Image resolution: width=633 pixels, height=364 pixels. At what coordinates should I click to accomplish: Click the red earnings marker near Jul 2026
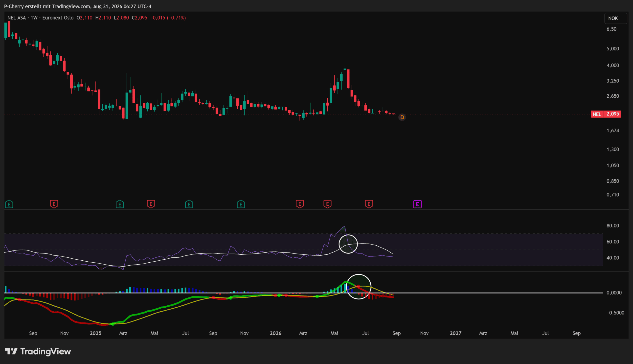point(369,204)
